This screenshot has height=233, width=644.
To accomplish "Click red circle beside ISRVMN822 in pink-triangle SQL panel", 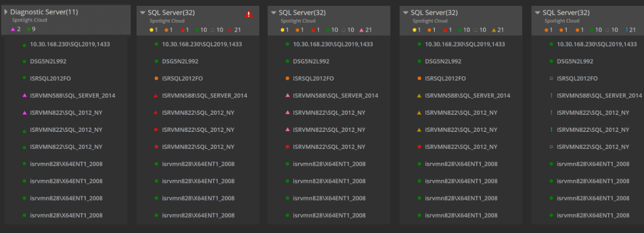I will pyautogui.click(x=288, y=147).
